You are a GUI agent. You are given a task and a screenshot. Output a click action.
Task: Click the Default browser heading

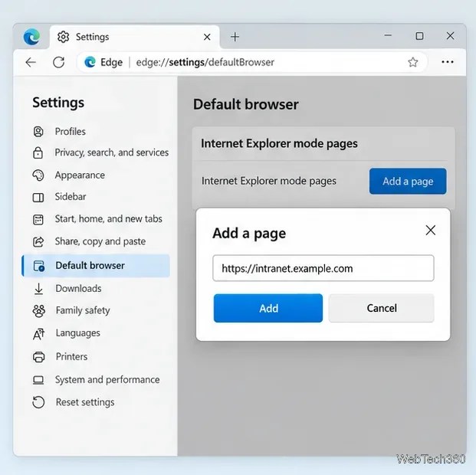tap(246, 104)
